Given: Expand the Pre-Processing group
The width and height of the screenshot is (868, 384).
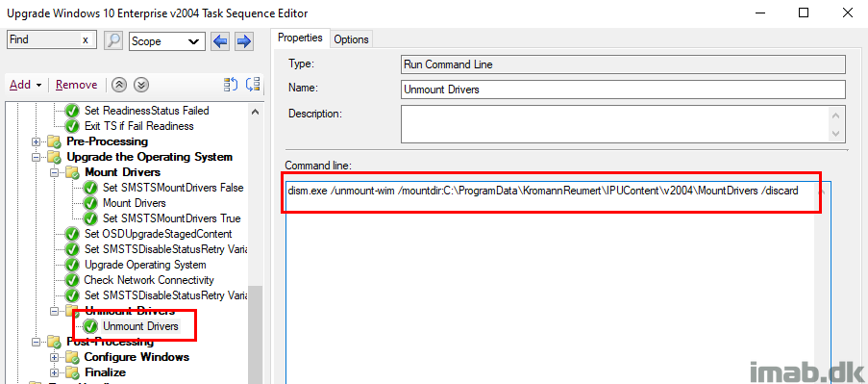Looking at the screenshot, I should click(37, 141).
